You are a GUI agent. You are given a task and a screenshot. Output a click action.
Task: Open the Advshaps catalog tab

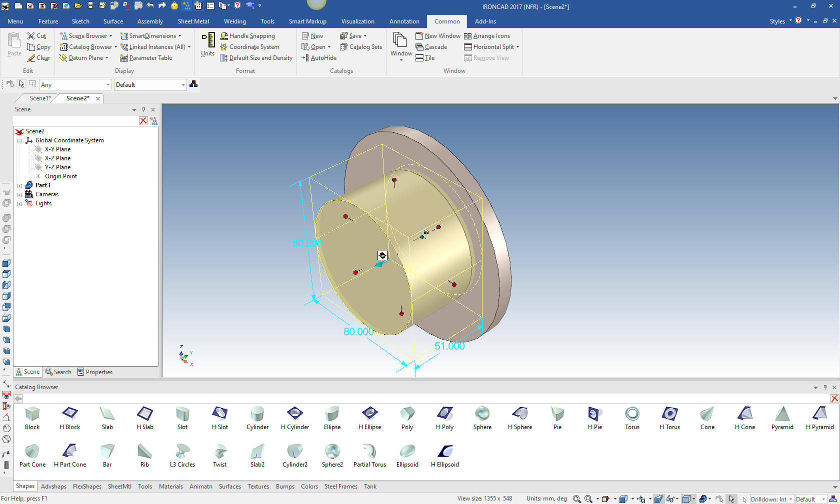click(53, 487)
